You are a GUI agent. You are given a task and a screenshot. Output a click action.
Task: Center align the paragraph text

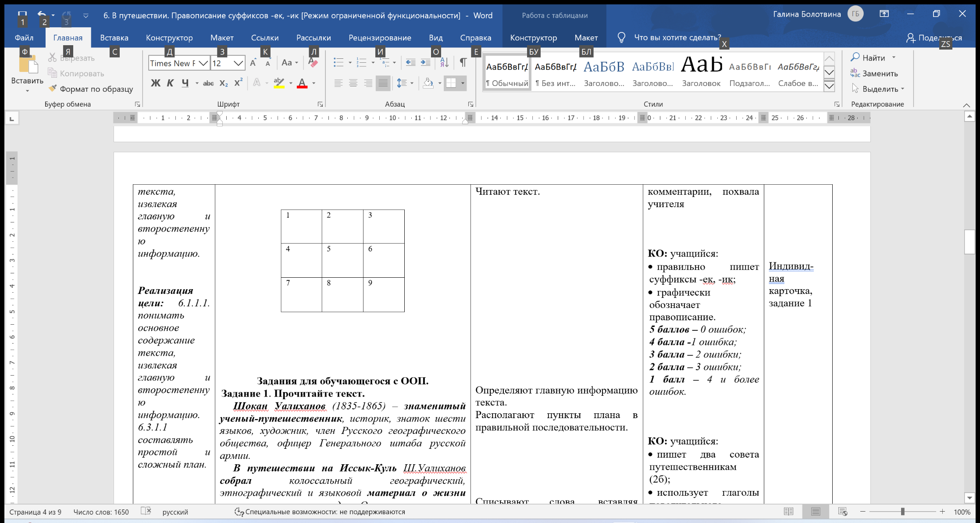pos(353,83)
